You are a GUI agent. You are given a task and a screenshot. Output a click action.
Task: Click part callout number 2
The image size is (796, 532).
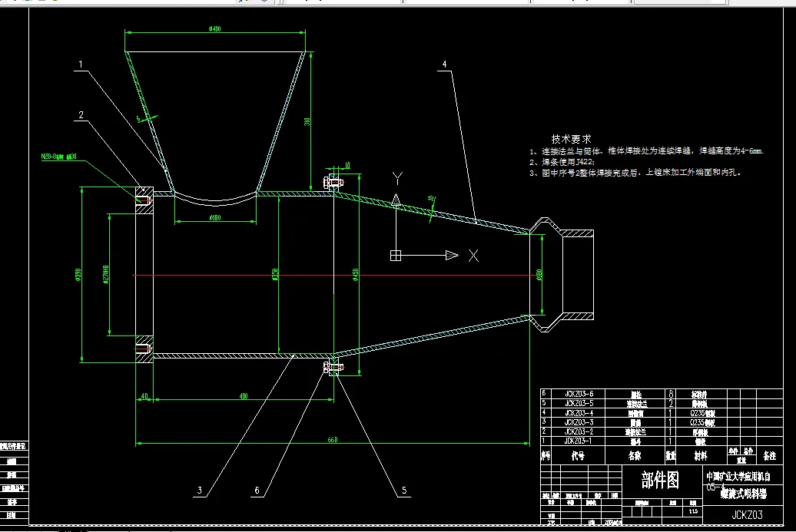81,115
